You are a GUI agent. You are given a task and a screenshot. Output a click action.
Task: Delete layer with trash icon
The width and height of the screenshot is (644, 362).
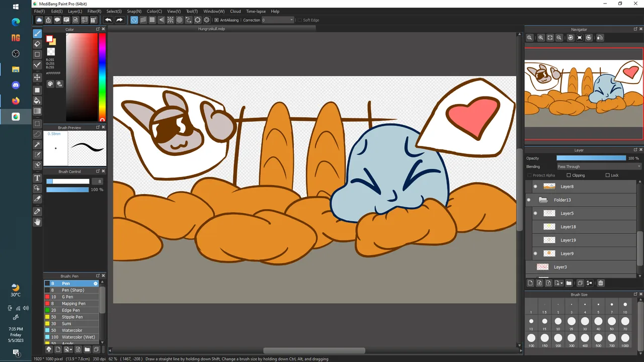(600, 283)
